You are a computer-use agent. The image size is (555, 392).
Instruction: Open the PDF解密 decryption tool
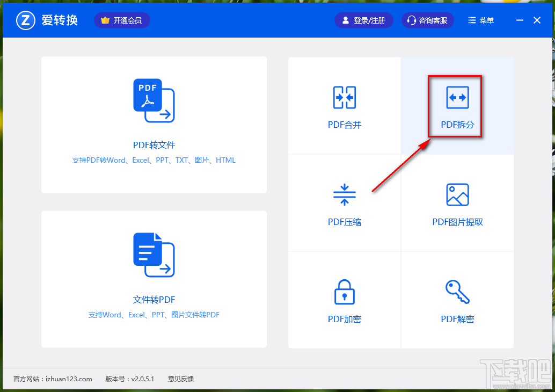click(x=457, y=300)
